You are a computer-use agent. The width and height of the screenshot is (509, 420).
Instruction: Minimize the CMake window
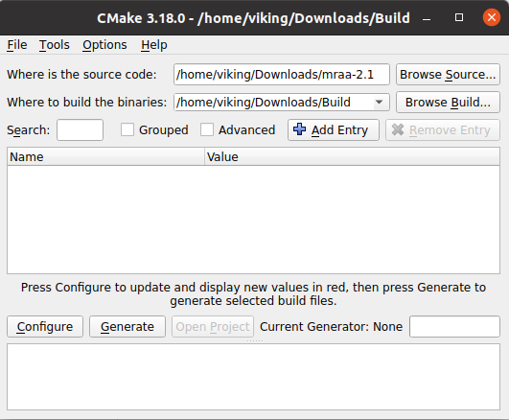(427, 19)
